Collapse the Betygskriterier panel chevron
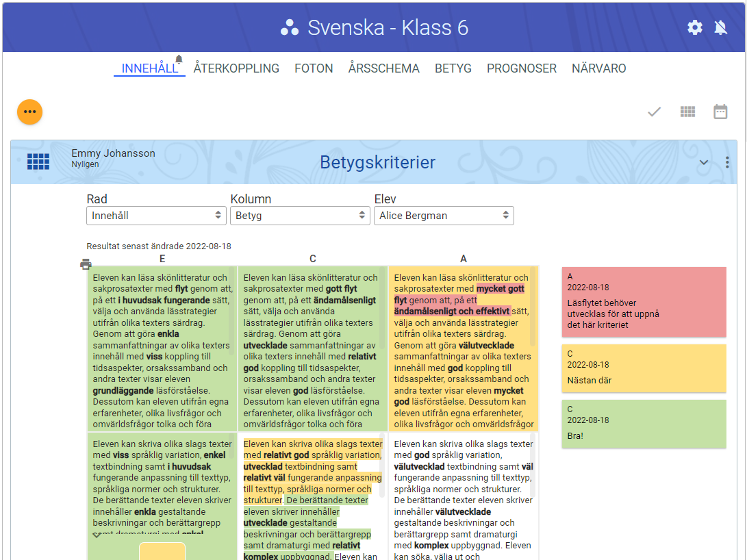This screenshot has width=747, height=560. [703, 162]
